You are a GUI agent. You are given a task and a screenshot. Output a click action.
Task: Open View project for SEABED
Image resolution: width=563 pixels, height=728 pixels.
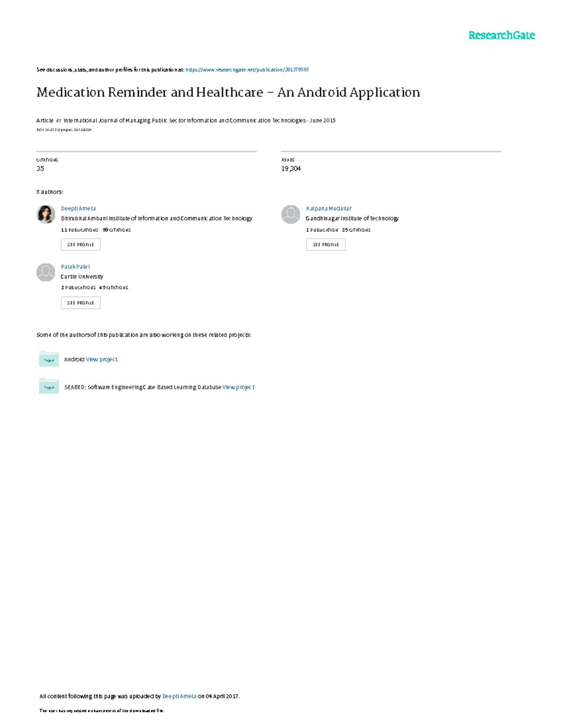click(238, 387)
